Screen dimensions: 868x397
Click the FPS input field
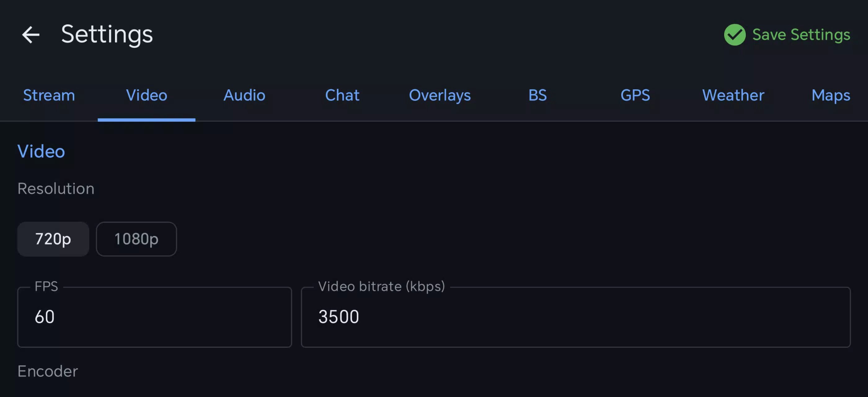tap(154, 317)
